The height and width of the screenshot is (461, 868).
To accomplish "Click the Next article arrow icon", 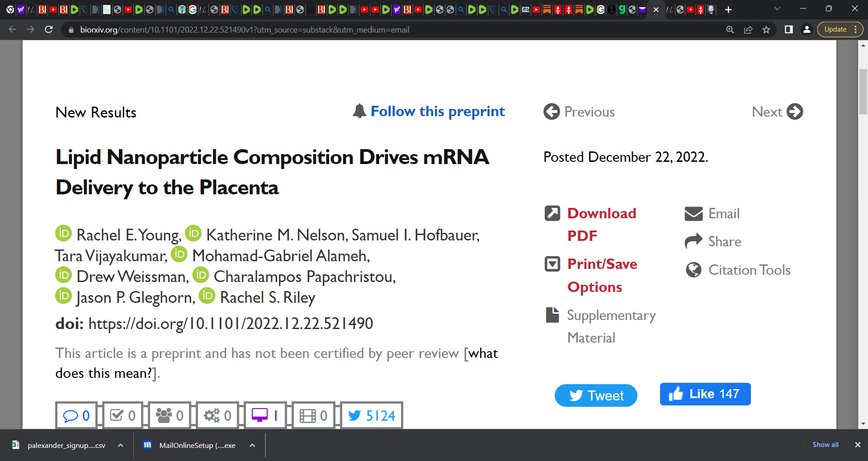I will tap(795, 112).
